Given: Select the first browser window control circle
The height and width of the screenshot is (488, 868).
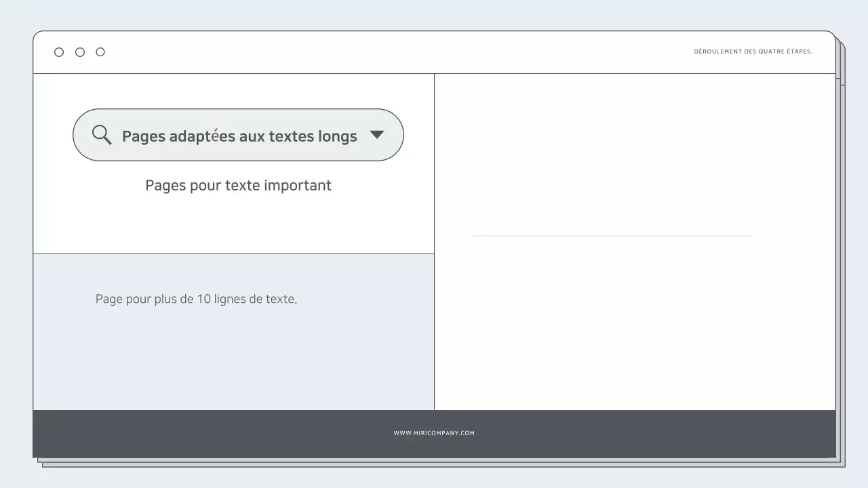Looking at the screenshot, I should pos(59,52).
